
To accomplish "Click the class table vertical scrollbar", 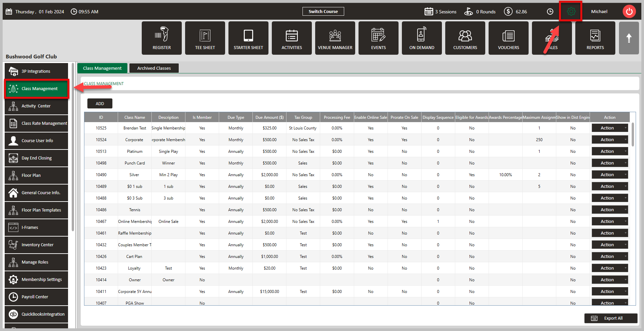I will (633, 135).
